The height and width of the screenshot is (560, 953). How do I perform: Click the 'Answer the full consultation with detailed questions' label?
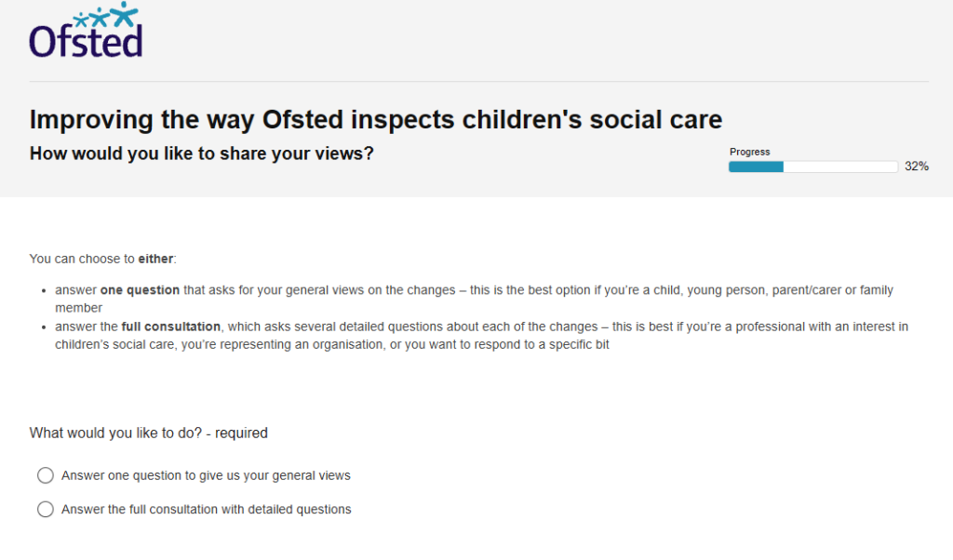[206, 510]
